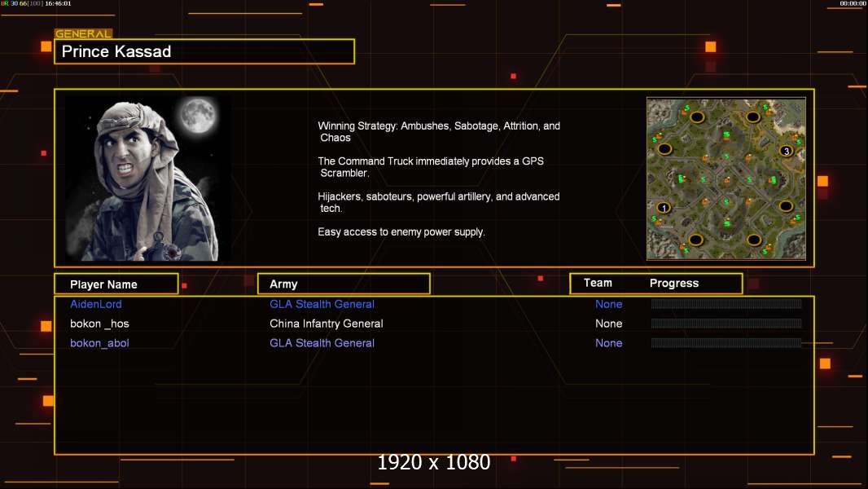This screenshot has height=489, width=868.
Task: Click the 00:00:00 timer at the top right
Action: click(853, 3)
